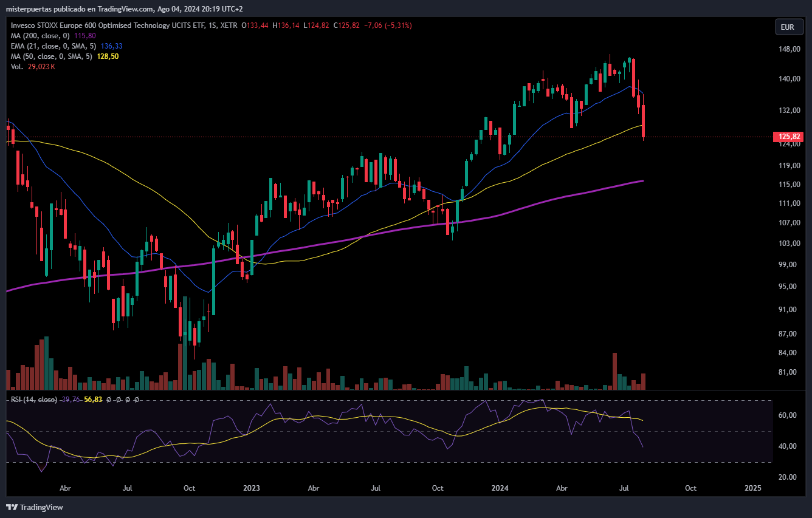Select the Vol. indicator legend
812x518 pixels.
tap(17, 66)
